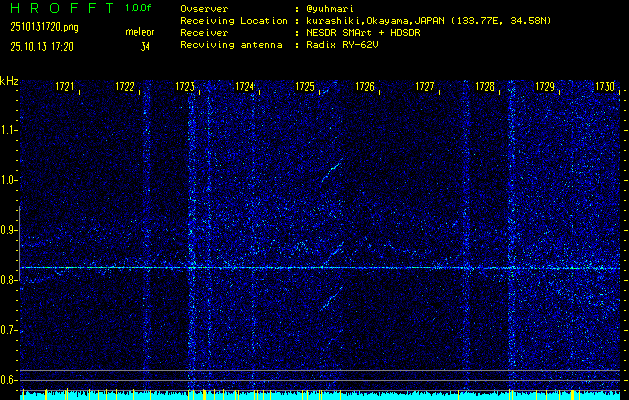Select the observer name @yuhmari
The height and width of the screenshot is (400, 629).
330,9
